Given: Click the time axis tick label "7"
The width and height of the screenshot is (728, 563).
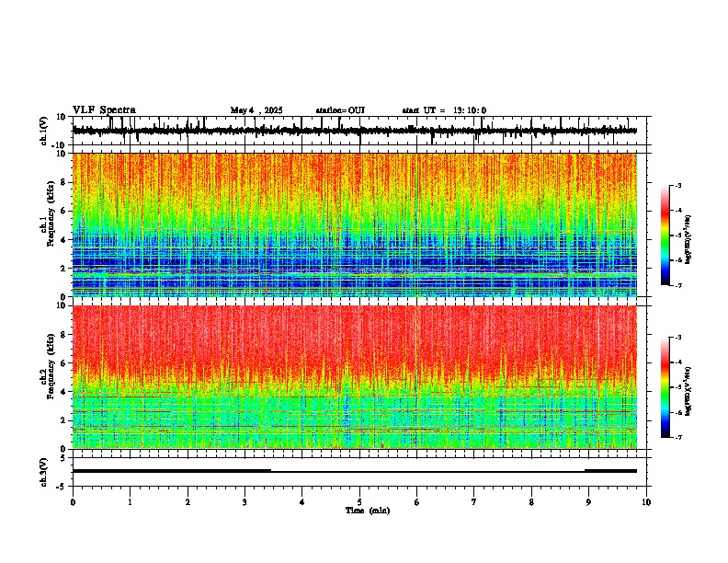Looking at the screenshot, I should (x=474, y=502).
